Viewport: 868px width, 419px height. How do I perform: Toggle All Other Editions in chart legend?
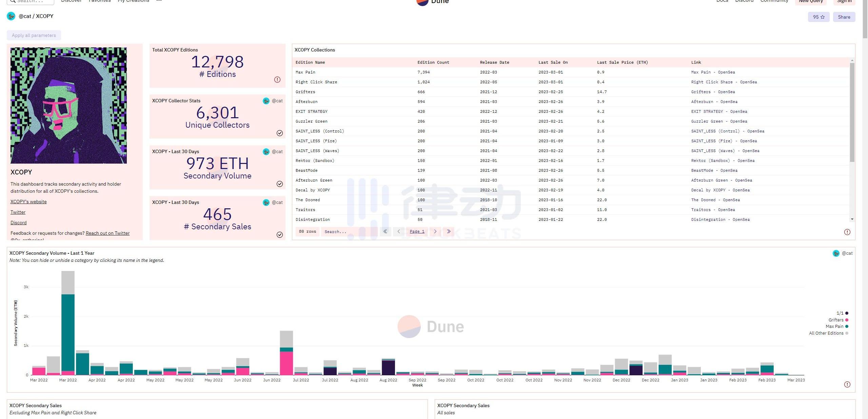tap(829, 333)
